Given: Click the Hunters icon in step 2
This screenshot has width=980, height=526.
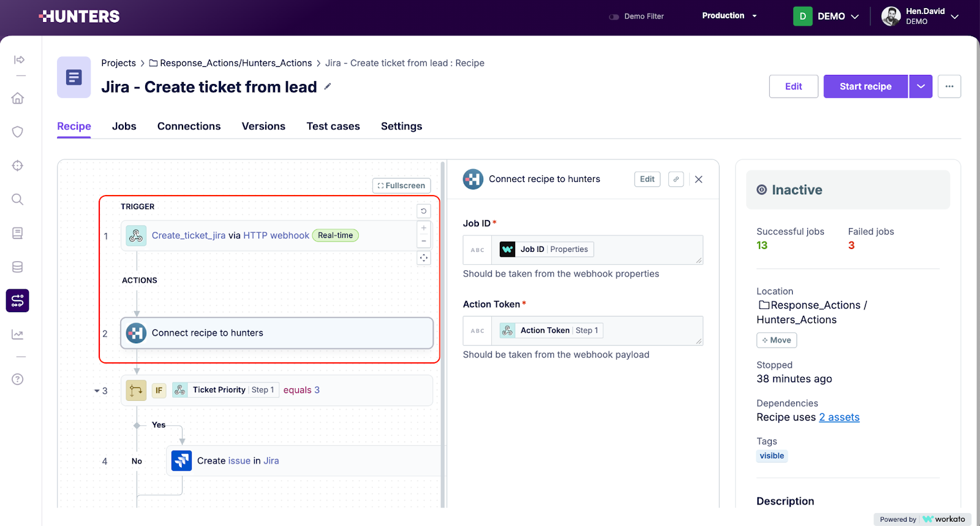Looking at the screenshot, I should click(x=136, y=333).
